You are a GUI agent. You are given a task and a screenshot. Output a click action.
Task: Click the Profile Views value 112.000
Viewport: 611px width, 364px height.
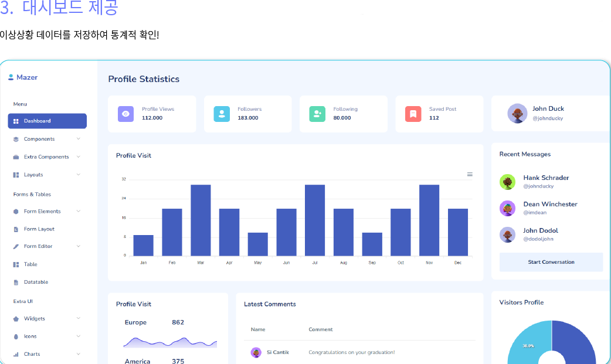pos(152,118)
